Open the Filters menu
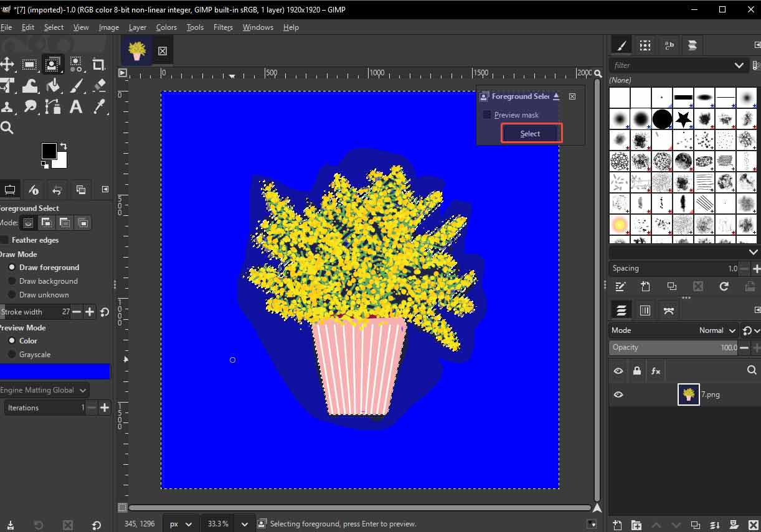The height and width of the screenshot is (532, 761). [223, 27]
